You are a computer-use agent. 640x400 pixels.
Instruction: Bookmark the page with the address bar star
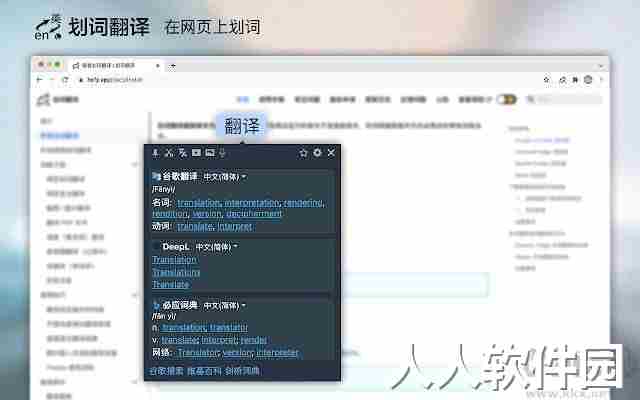pyautogui.click(x=547, y=80)
